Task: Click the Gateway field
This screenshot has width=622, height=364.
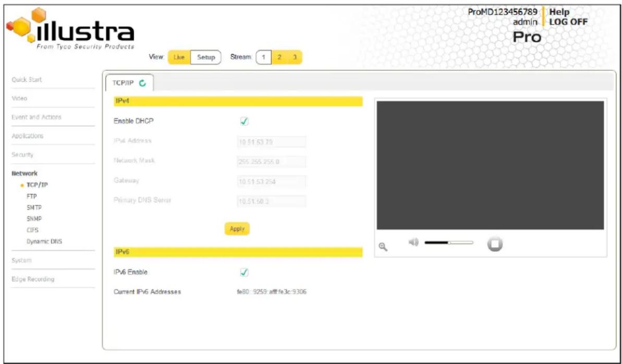Action: point(271,181)
